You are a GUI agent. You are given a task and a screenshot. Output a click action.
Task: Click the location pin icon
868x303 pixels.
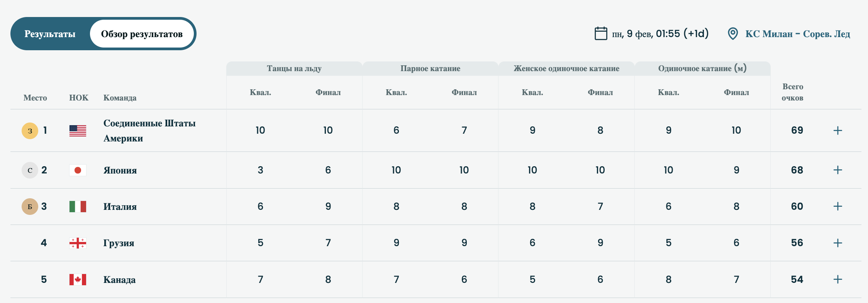[x=732, y=34]
